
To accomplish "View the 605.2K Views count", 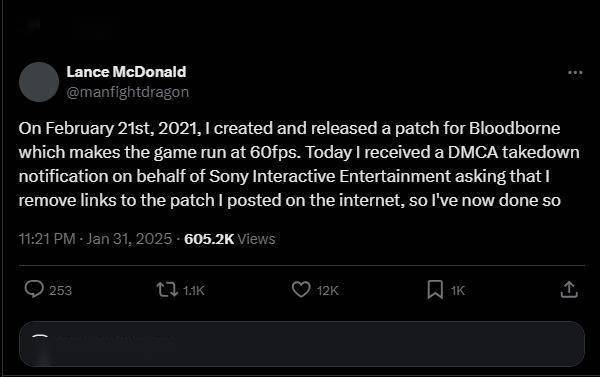I will [230, 239].
